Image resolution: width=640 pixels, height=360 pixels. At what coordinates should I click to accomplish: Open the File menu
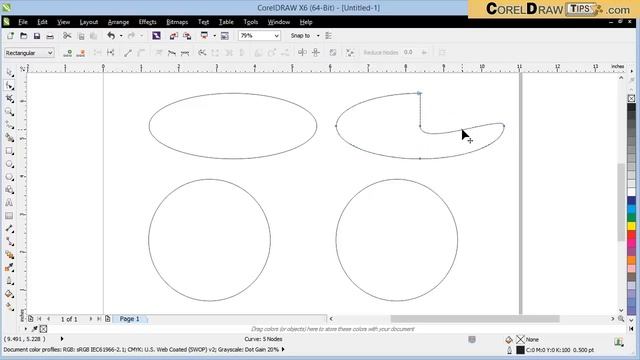tap(23, 22)
